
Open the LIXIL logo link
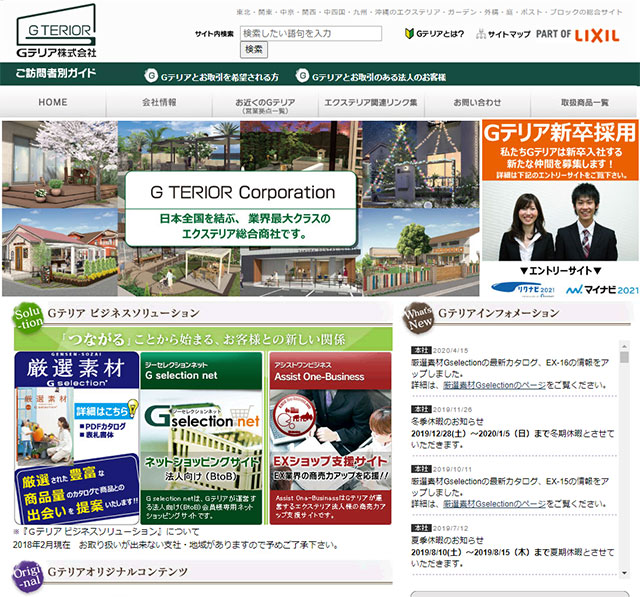click(600, 34)
